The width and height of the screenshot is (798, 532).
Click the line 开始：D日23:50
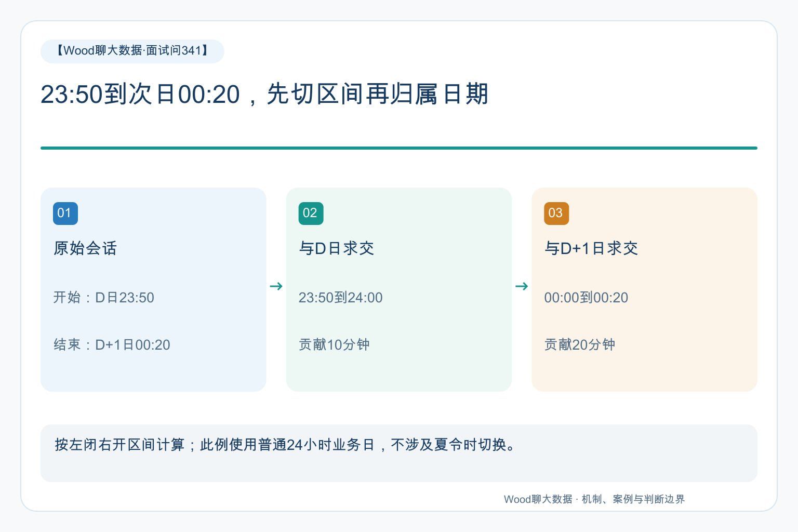pos(104,298)
